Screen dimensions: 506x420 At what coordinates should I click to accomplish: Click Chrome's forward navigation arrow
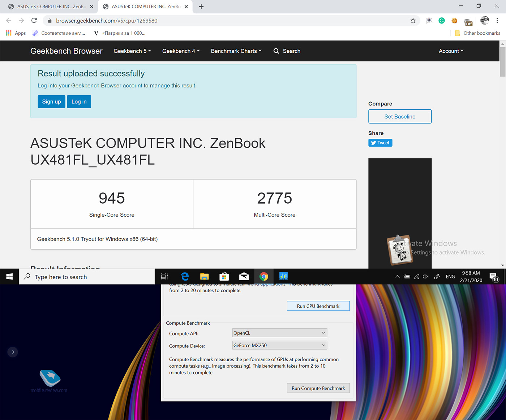tap(21, 21)
